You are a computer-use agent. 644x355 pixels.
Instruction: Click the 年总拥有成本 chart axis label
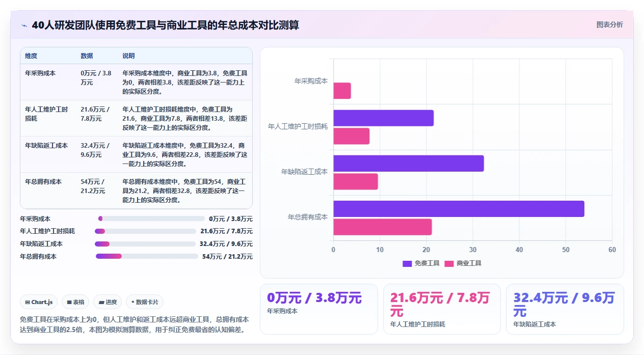pyautogui.click(x=308, y=217)
